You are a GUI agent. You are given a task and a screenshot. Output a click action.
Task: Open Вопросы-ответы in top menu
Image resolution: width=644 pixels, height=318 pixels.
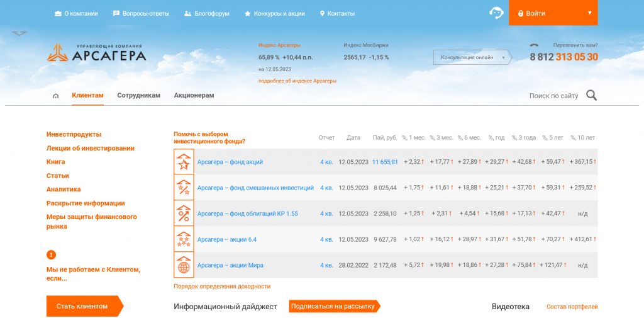point(141,13)
